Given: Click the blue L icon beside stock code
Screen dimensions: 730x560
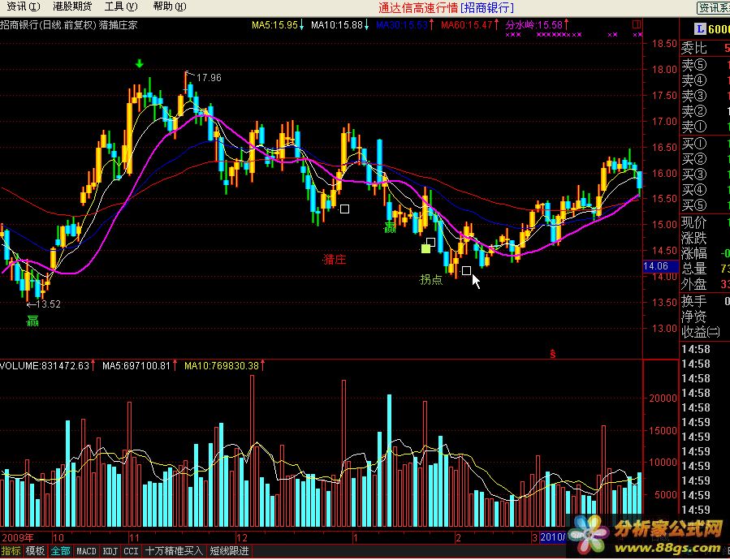Looking at the screenshot, I should pyautogui.click(x=700, y=29).
